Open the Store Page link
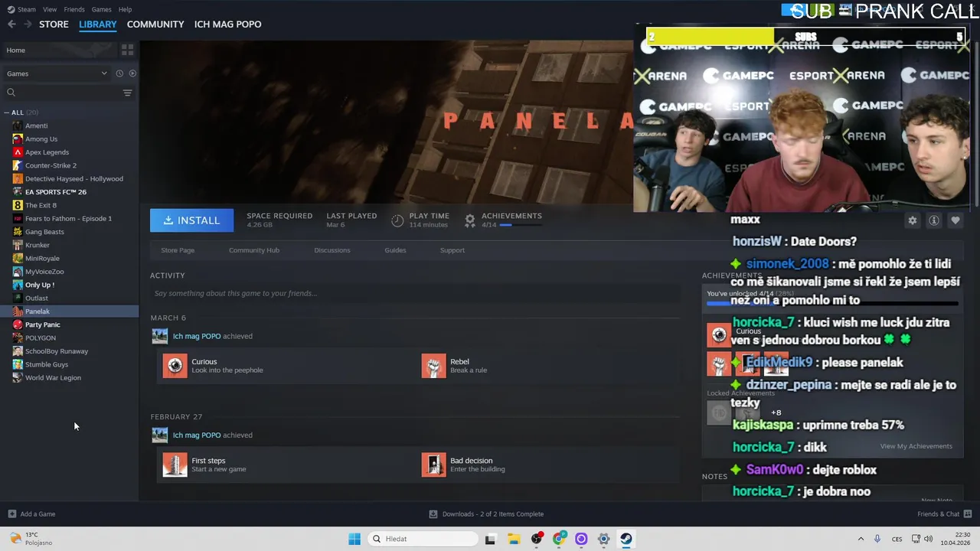 pos(178,250)
